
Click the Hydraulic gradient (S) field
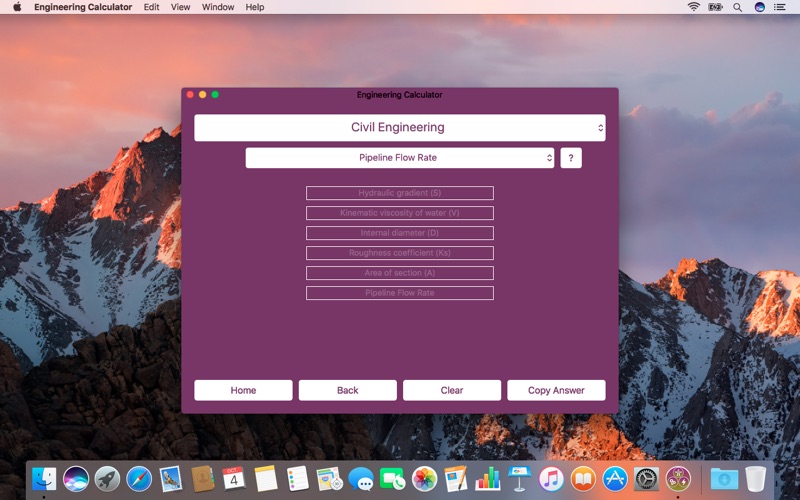(399, 193)
